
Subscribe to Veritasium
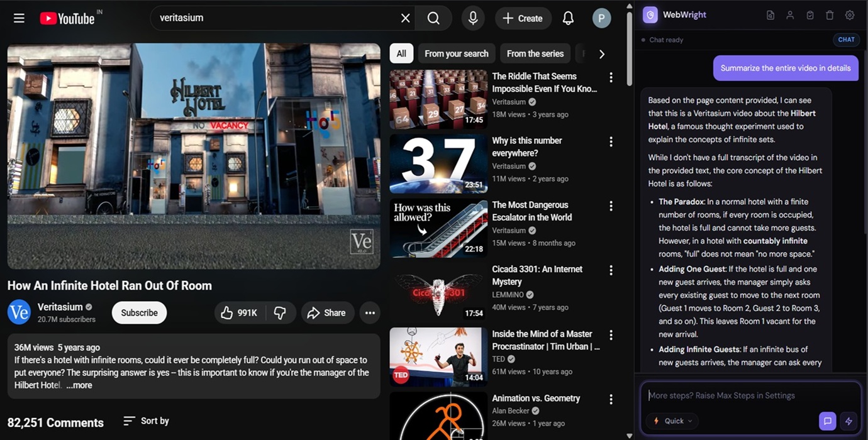pyautogui.click(x=139, y=312)
